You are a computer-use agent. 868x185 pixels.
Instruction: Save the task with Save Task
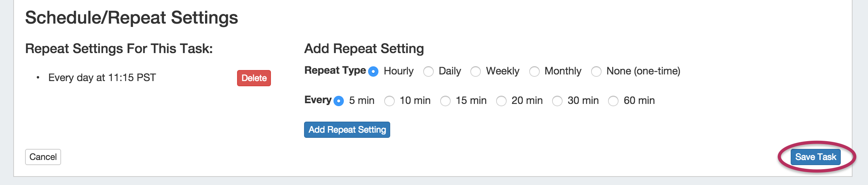coord(816,157)
